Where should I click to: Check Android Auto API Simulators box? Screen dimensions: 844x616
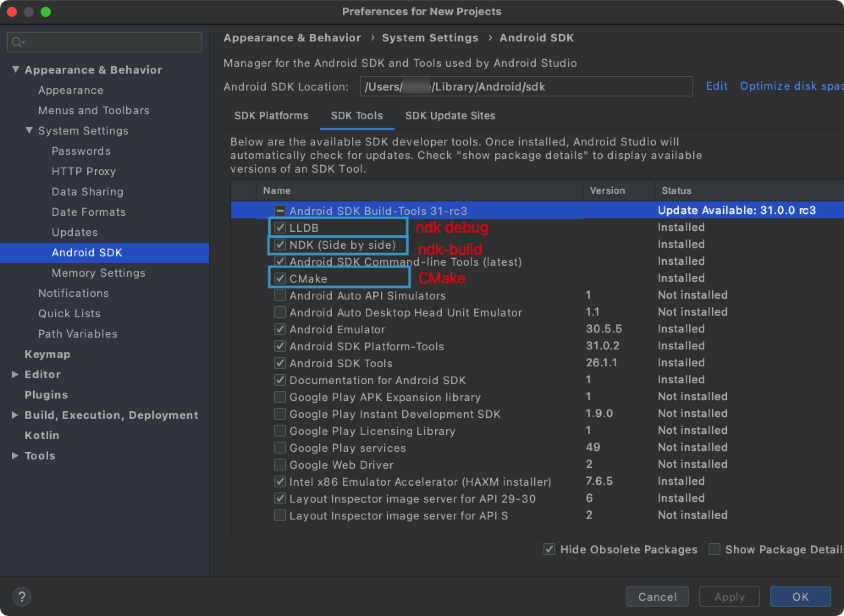[280, 295]
